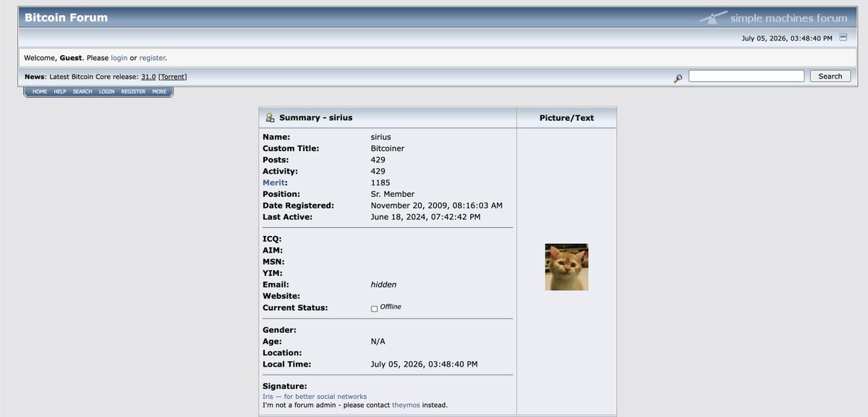Click the hidden email value
The width and height of the screenshot is (868, 417).
coord(383,285)
